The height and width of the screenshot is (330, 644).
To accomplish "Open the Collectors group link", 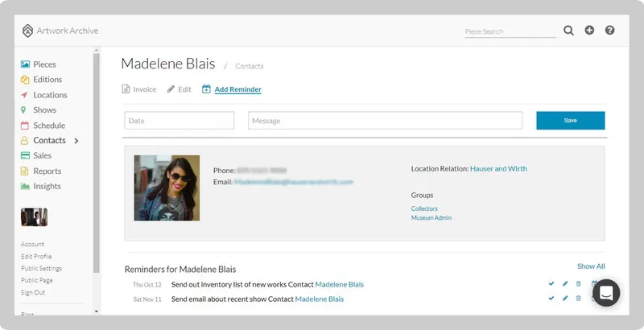I will tap(424, 208).
